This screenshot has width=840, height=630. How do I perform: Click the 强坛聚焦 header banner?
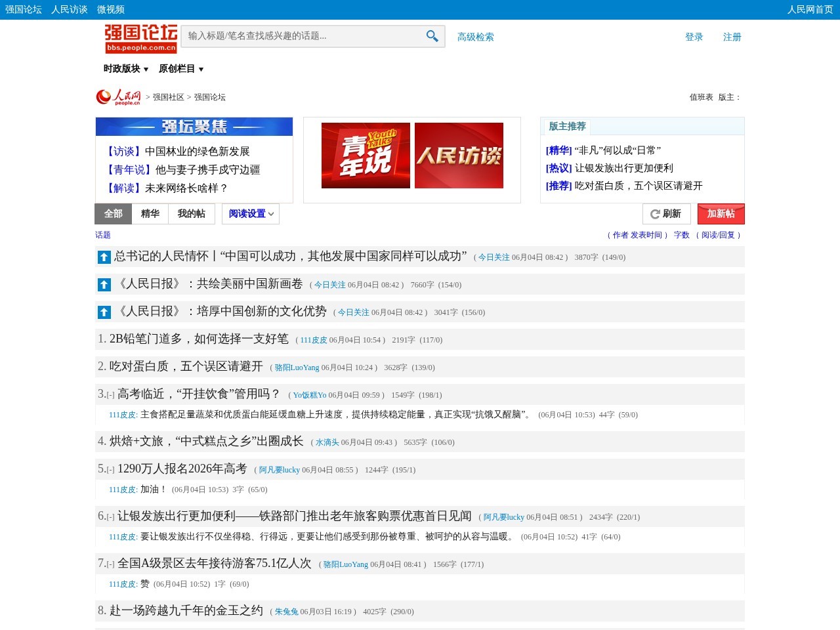194,127
